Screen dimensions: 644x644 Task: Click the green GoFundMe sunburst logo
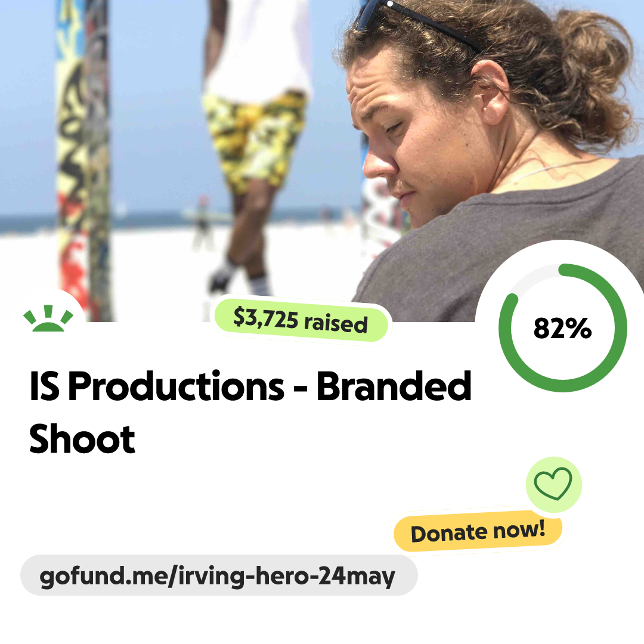pyautogui.click(x=48, y=318)
